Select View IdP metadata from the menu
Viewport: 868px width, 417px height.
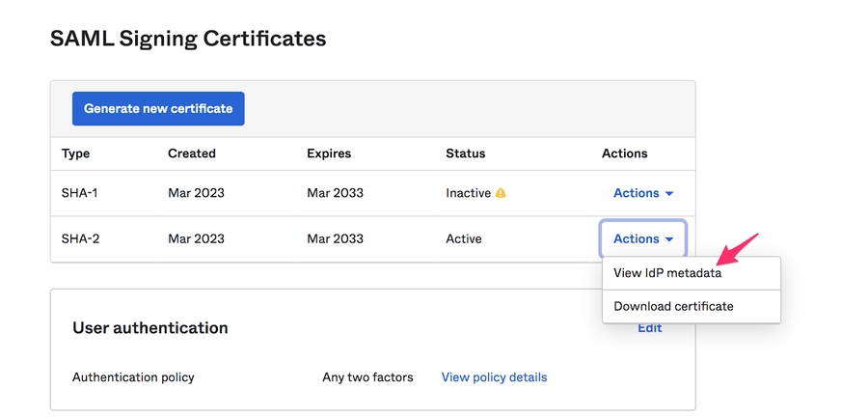click(667, 273)
